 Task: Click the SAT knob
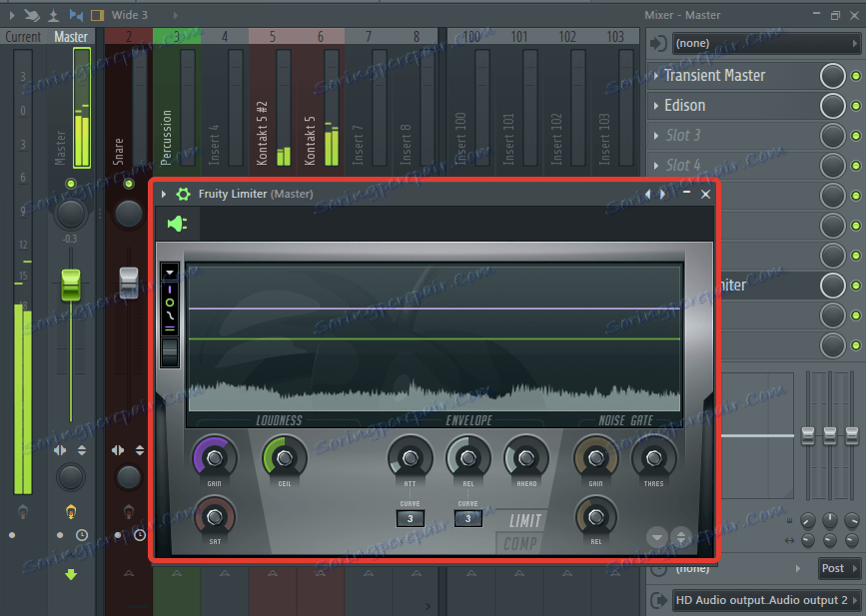[215, 517]
